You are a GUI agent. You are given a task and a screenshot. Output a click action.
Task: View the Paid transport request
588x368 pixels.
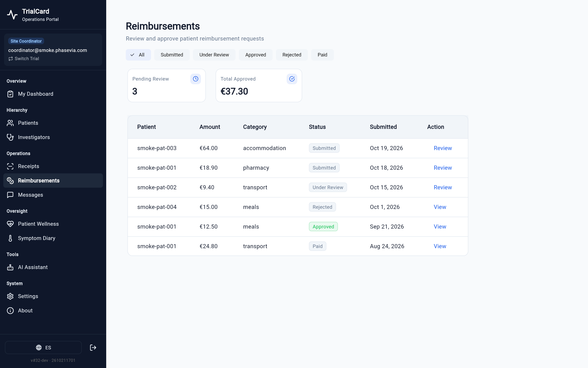440,246
